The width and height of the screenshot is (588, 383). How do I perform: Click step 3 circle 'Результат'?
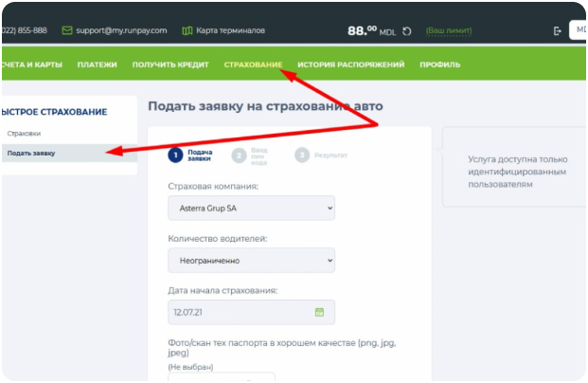pos(302,155)
